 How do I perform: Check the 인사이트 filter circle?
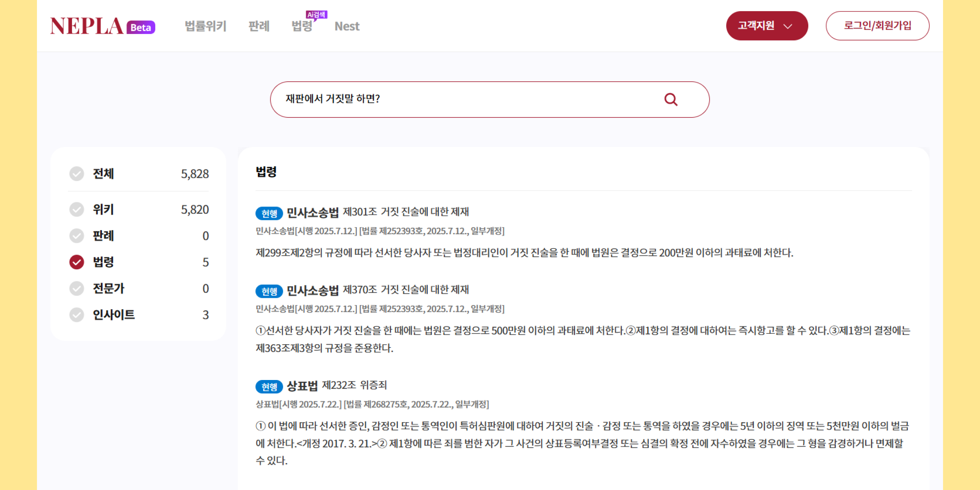(77, 315)
